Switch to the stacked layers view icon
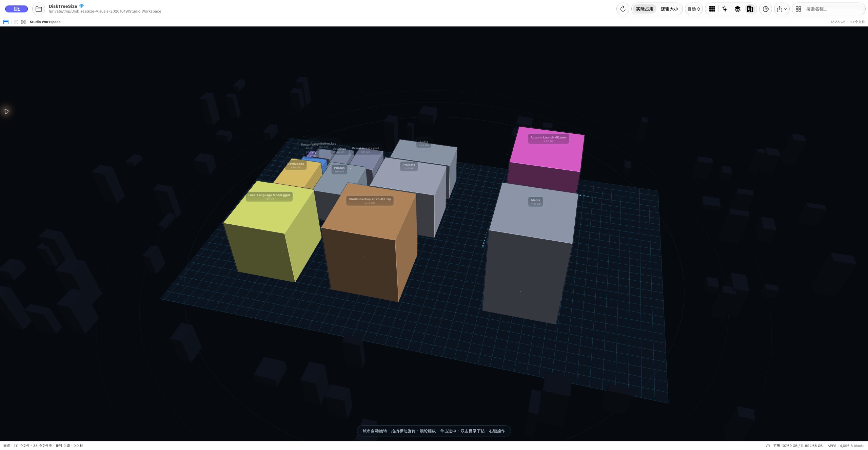Image resolution: width=868 pixels, height=450 pixels. (737, 9)
